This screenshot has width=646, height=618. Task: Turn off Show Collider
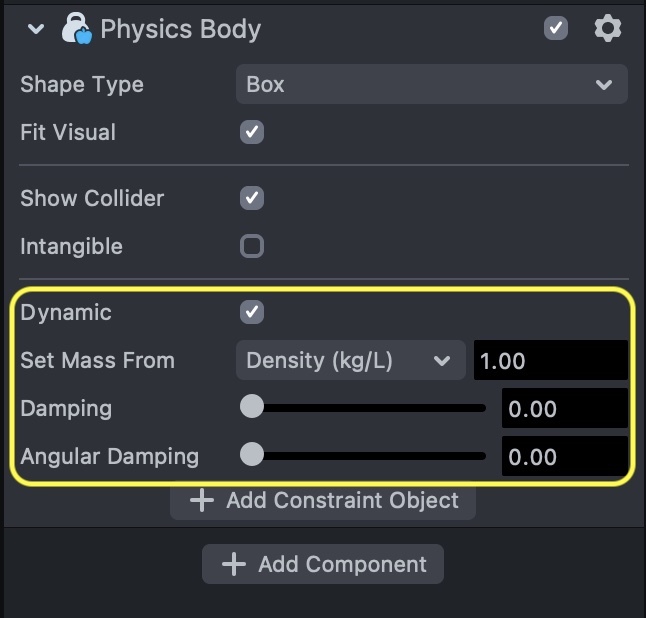252,198
